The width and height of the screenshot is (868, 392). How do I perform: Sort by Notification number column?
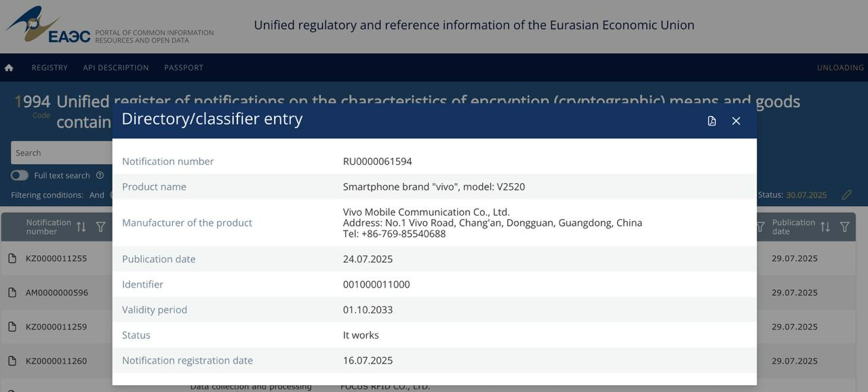coord(81,227)
